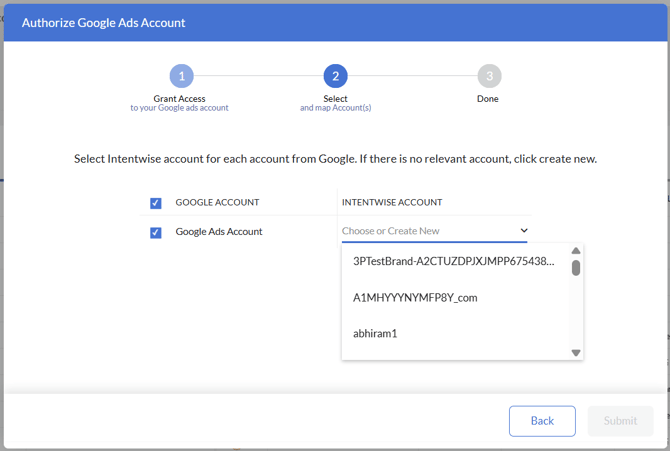Click 'to your Google ads account' text
Screen dimensions: 670x451
pos(179,108)
